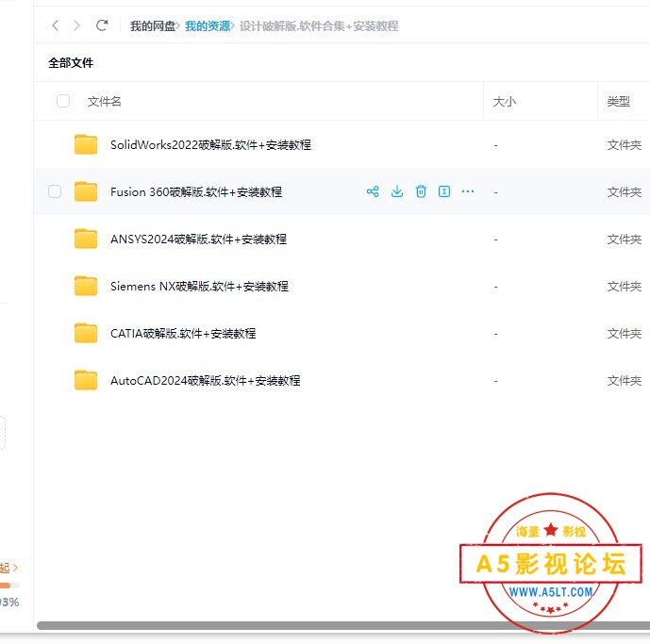Sort by 文件名 column header

pos(104,102)
